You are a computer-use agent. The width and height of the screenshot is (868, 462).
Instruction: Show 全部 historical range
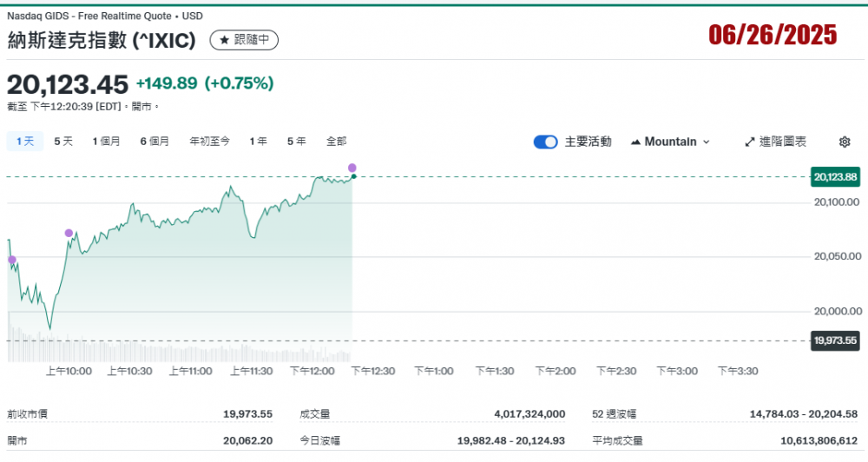click(336, 141)
